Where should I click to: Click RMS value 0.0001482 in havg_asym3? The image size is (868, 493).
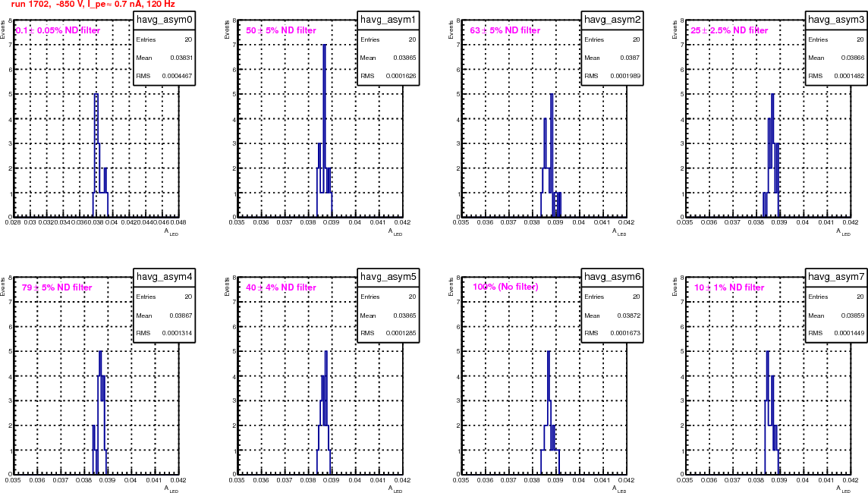pos(849,76)
